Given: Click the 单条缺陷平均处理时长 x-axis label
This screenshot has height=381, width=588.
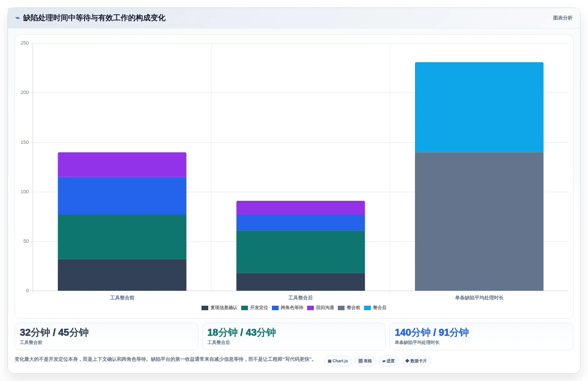Looking at the screenshot, I should click(x=479, y=298).
